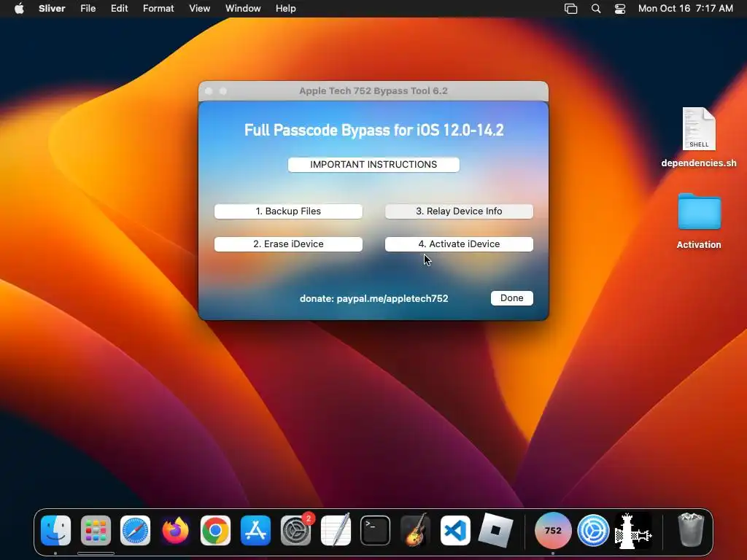This screenshot has height=560, width=747.
Task: Open the Window menu
Action: coord(243,9)
